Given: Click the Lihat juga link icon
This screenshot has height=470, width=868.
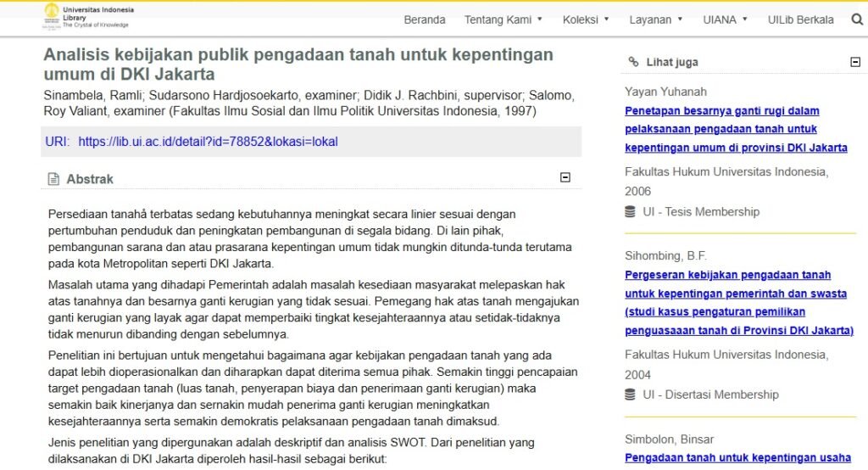Looking at the screenshot, I should tap(633, 62).
